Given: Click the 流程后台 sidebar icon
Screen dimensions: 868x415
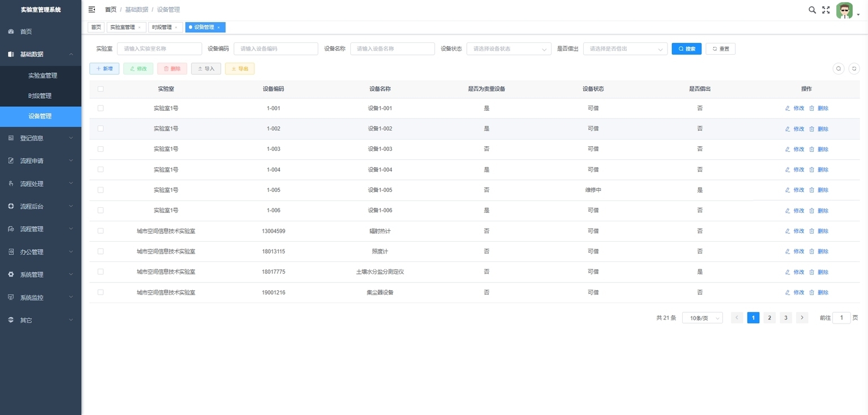Looking at the screenshot, I should [x=11, y=206].
